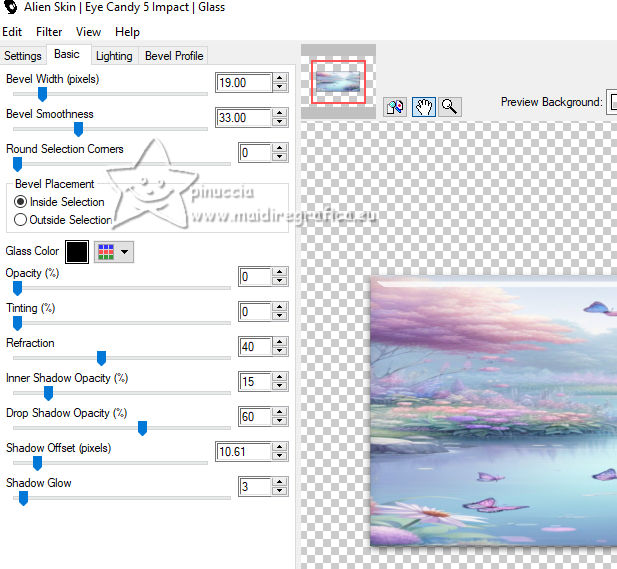This screenshot has width=617, height=569.
Task: Click the Drop Shadow Opacity value field
Action: 255,417
